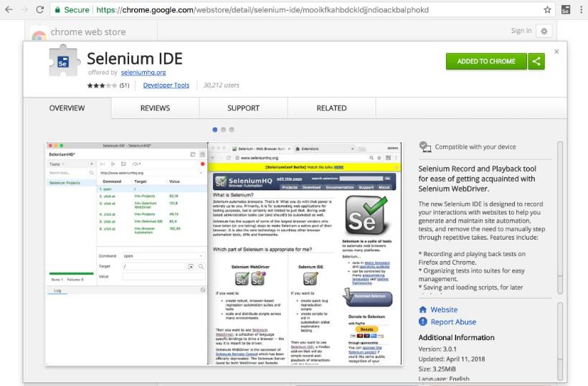This screenshot has width=588, height=386.
Task: Go back with the browser back arrow
Action: coord(9,9)
